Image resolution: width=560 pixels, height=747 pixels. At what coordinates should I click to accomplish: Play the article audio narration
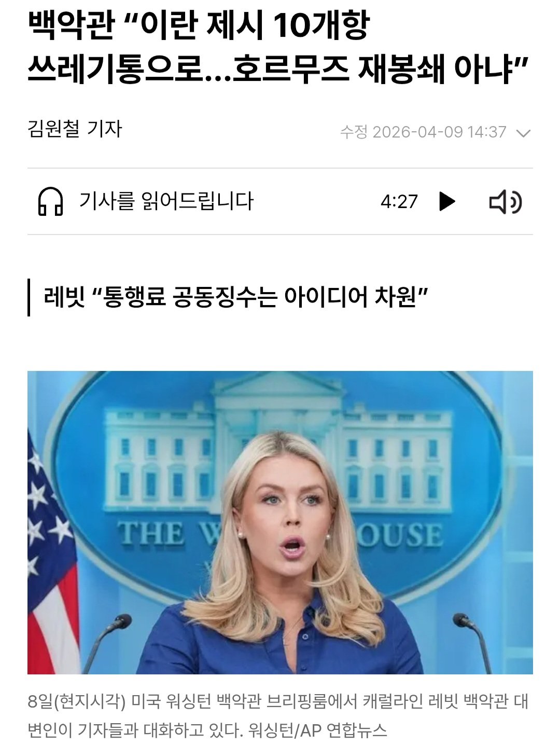pyautogui.click(x=447, y=201)
